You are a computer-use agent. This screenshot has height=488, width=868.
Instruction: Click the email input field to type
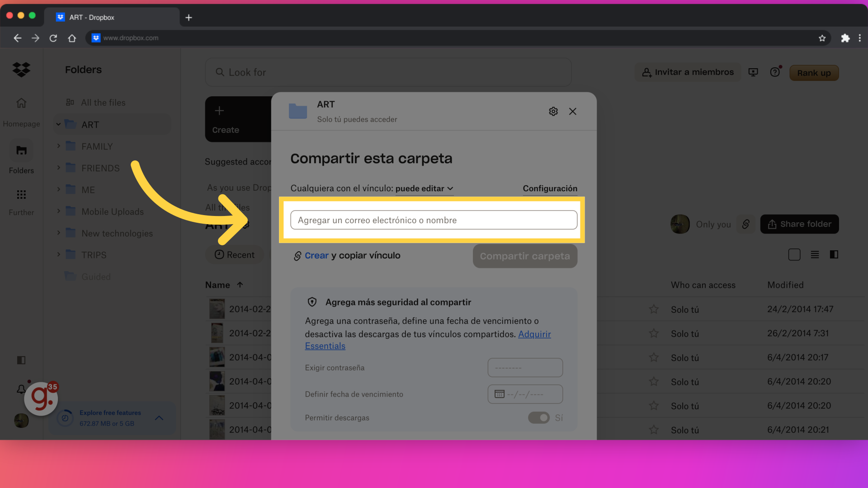(x=434, y=220)
